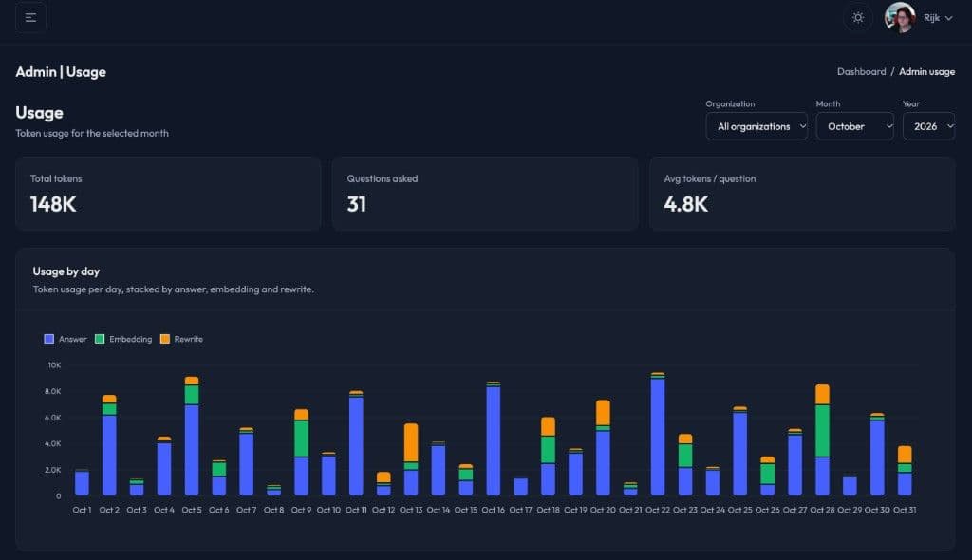Click the Questions asked 31 card
972x560 pixels.
(485, 194)
